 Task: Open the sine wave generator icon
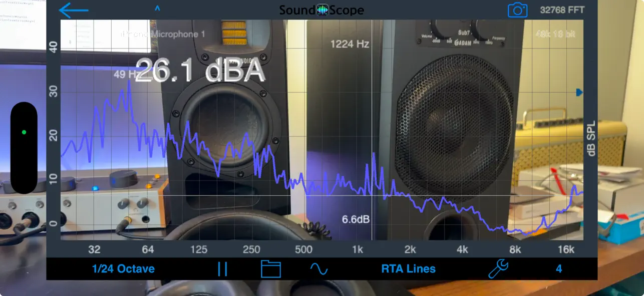click(x=318, y=269)
